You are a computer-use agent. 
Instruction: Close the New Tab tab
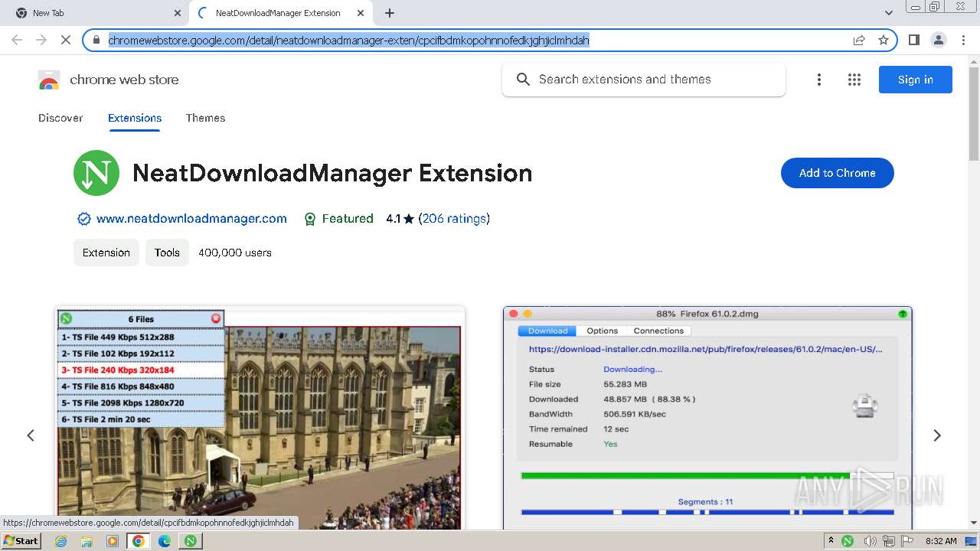[x=178, y=13]
